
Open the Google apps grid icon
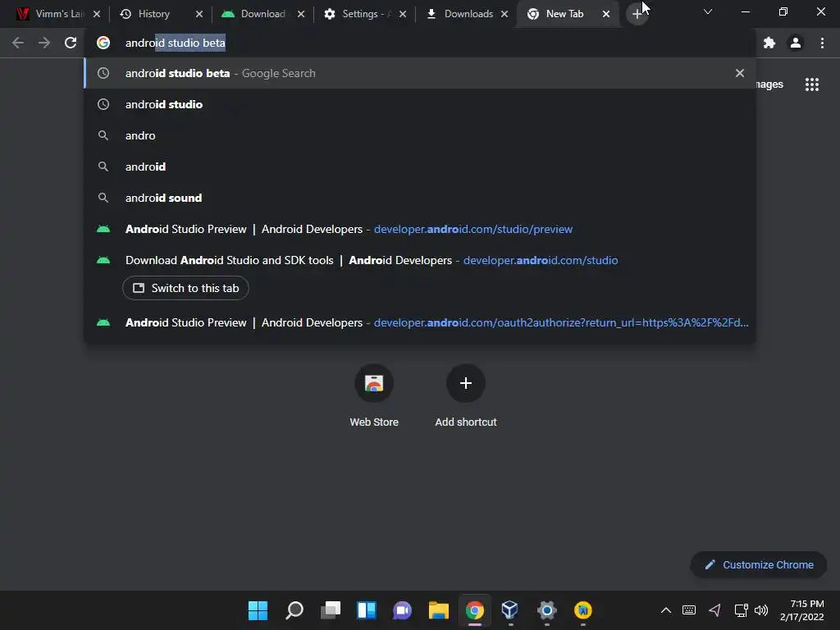pos(811,84)
